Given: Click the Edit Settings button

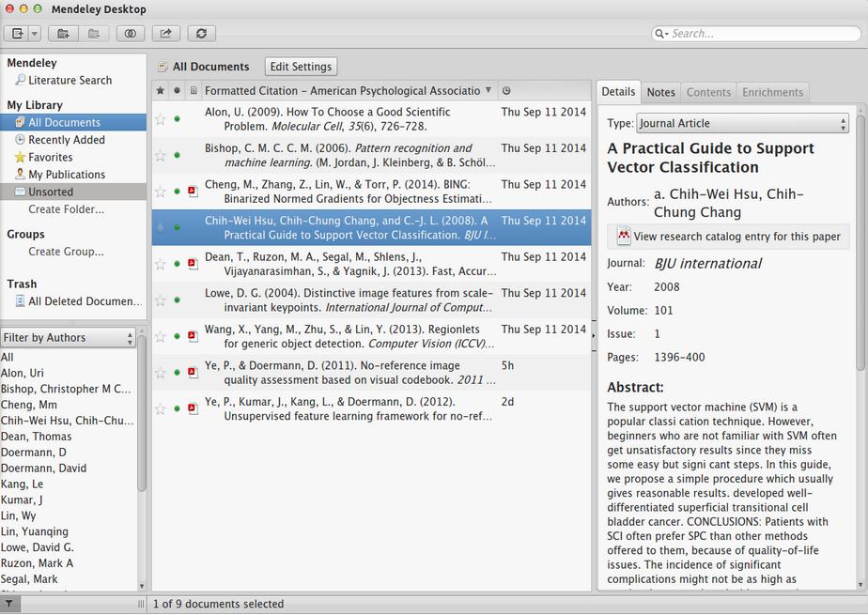Looking at the screenshot, I should click(x=301, y=67).
